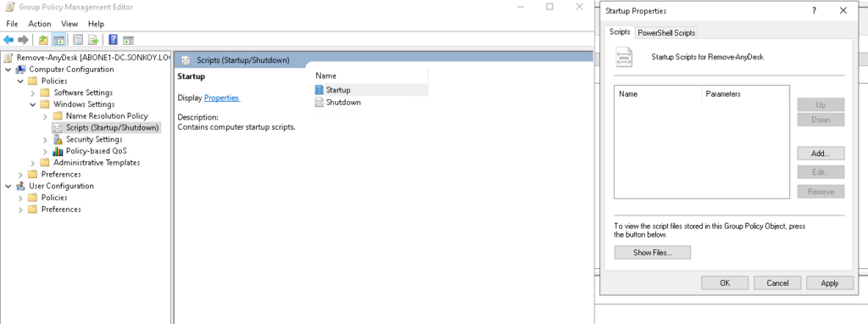The height and width of the screenshot is (324, 868).
Task: Expand the Administrative Templates node
Action: (x=33, y=162)
